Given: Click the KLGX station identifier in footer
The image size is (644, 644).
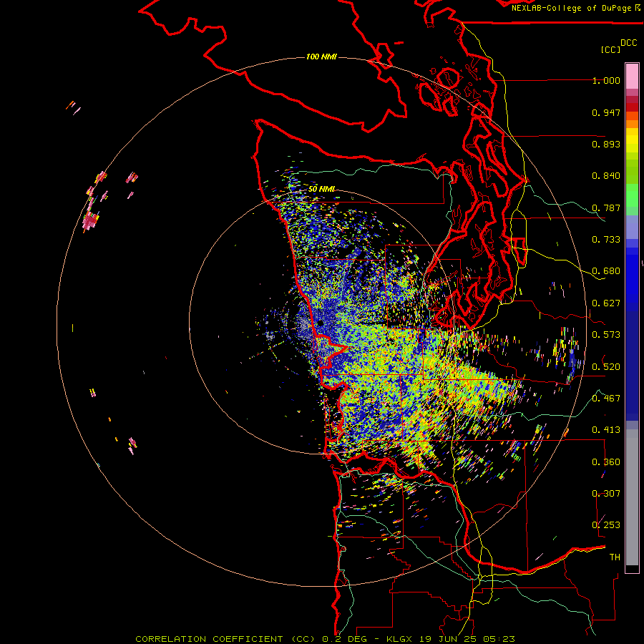Looking at the screenshot, I should tap(400, 639).
